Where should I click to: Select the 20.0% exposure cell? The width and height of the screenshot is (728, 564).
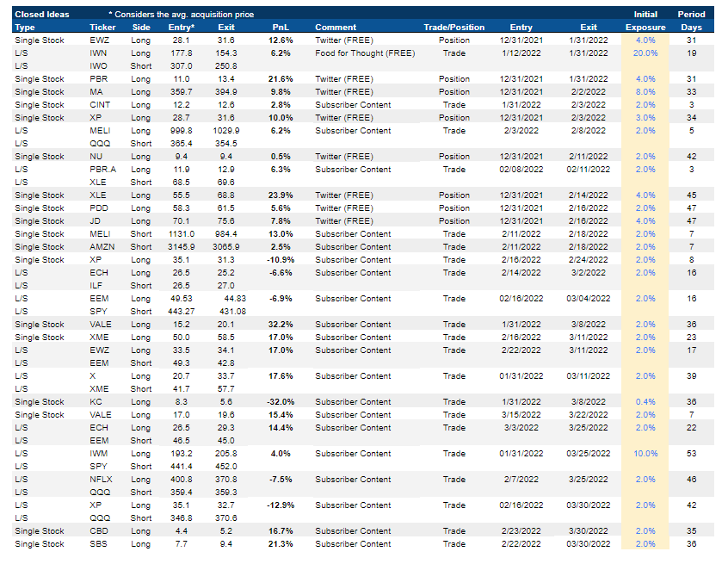[645, 53]
